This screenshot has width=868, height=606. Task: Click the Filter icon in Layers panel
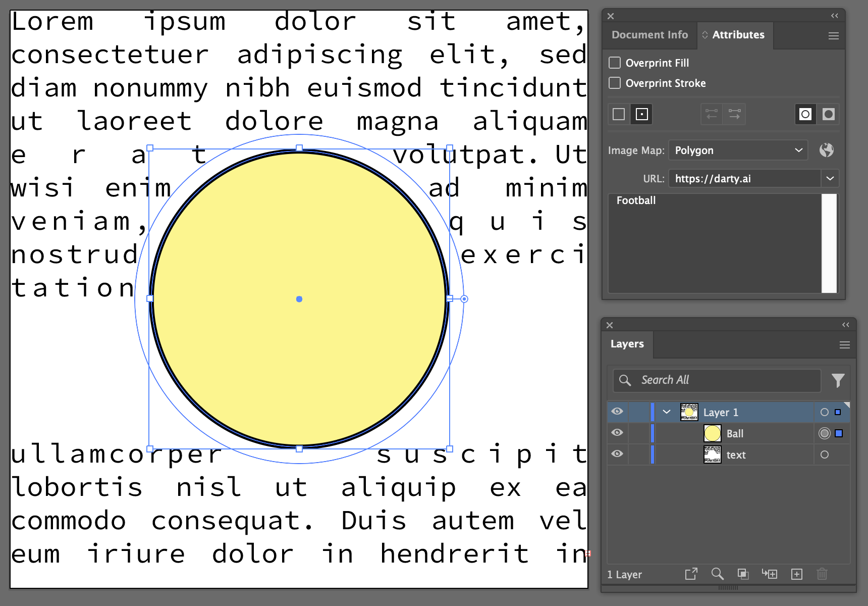pyautogui.click(x=838, y=380)
